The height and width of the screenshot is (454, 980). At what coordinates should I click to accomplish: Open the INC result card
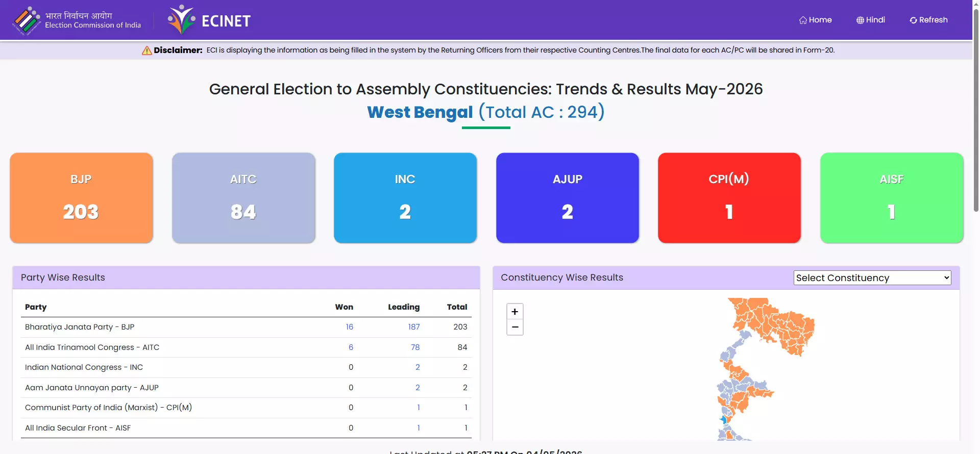405,198
